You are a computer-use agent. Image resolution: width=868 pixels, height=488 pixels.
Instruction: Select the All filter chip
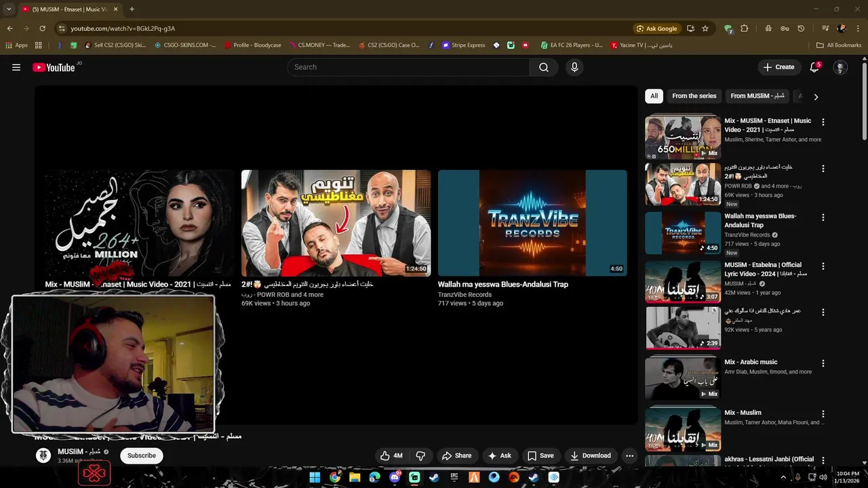click(x=654, y=96)
